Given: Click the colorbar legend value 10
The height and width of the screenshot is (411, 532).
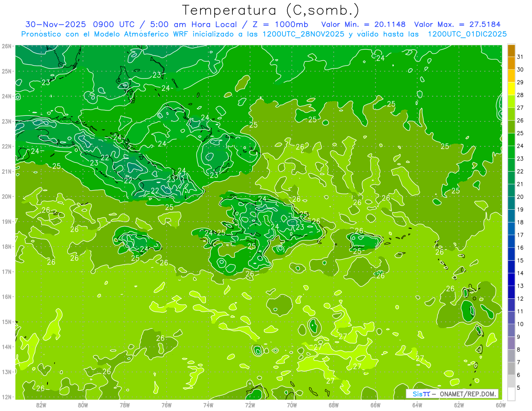Looking at the screenshot, I should pyautogui.click(x=520, y=324).
